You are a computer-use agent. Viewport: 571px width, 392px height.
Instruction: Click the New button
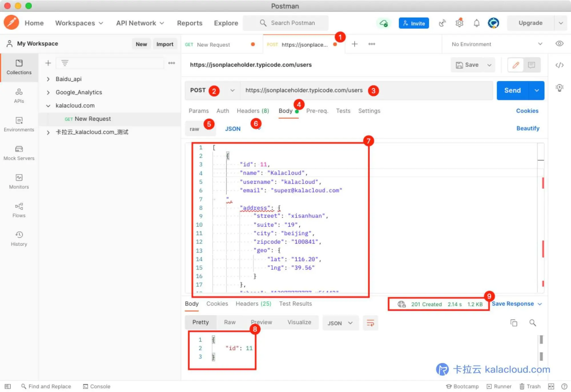[141, 44]
